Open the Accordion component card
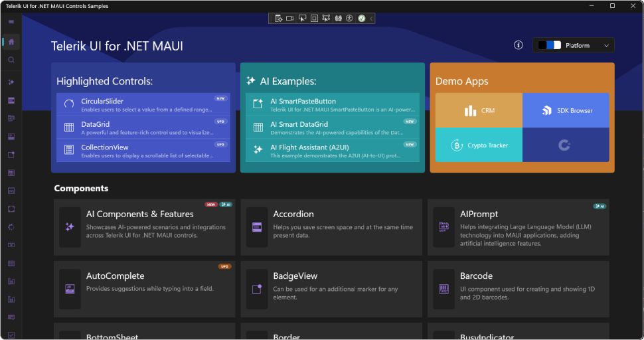This screenshot has width=644, height=340. point(331,227)
